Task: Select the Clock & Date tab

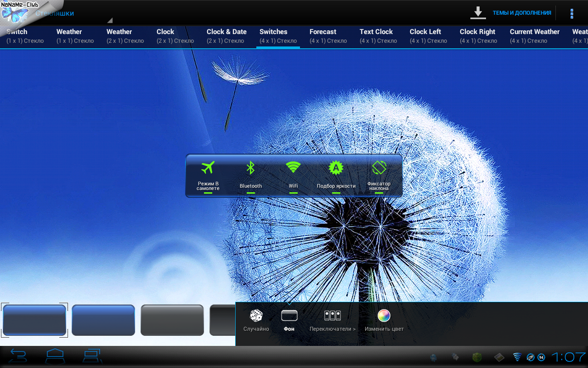Action: click(226, 36)
